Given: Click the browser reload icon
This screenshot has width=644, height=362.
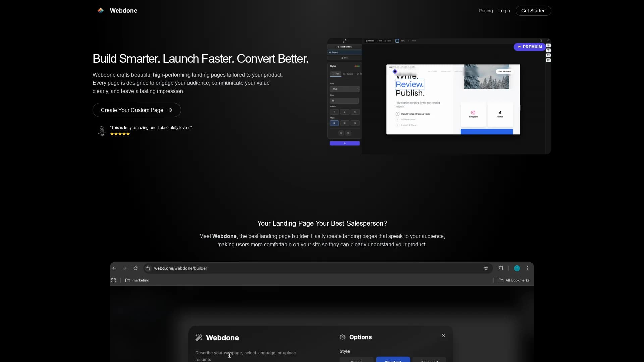Looking at the screenshot, I should (136, 268).
